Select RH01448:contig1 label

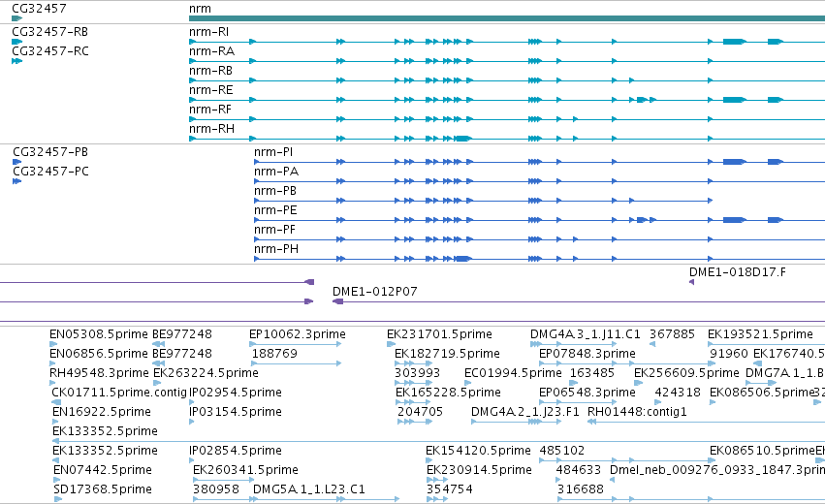pos(637,413)
